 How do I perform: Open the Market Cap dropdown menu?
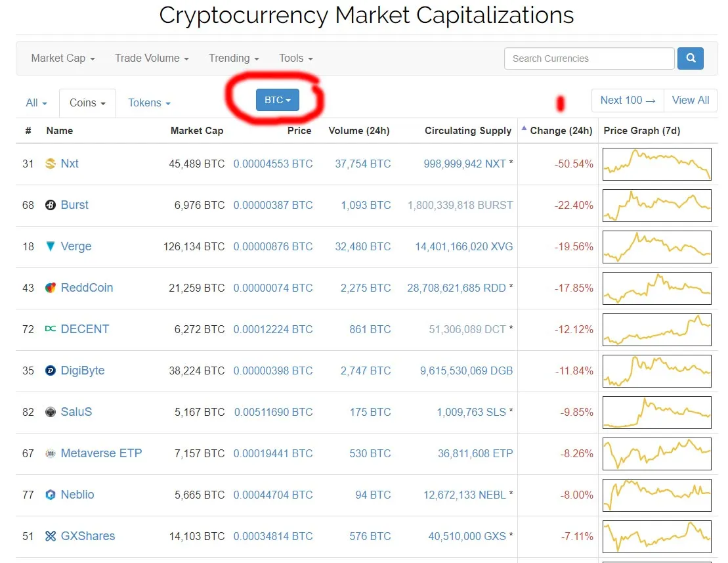tap(62, 58)
